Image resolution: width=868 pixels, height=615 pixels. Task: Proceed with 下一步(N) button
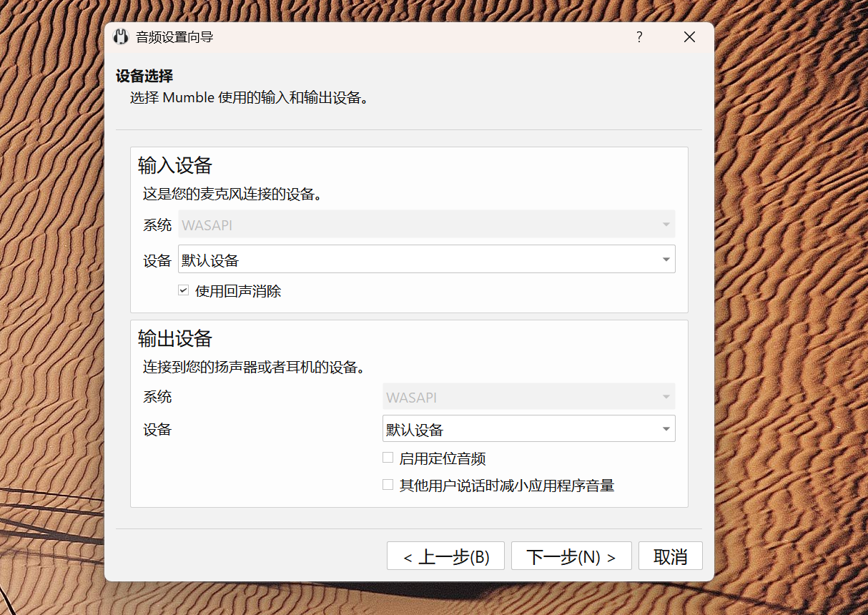pos(571,556)
